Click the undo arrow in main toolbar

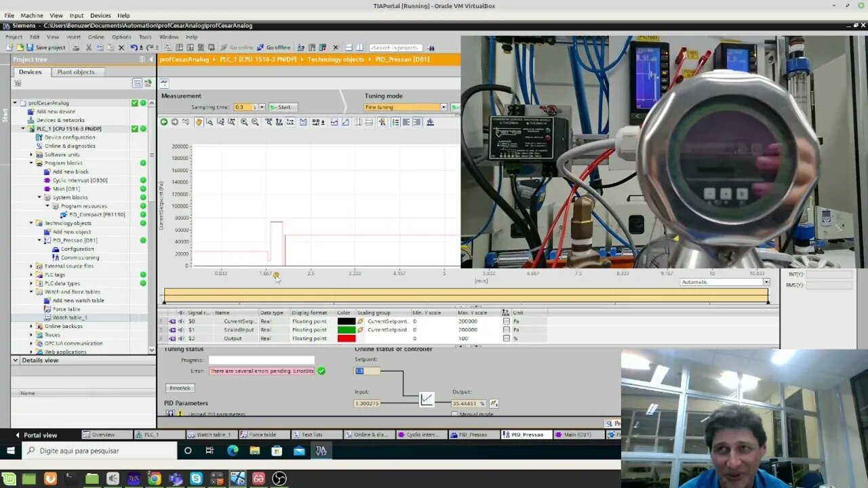(x=134, y=47)
